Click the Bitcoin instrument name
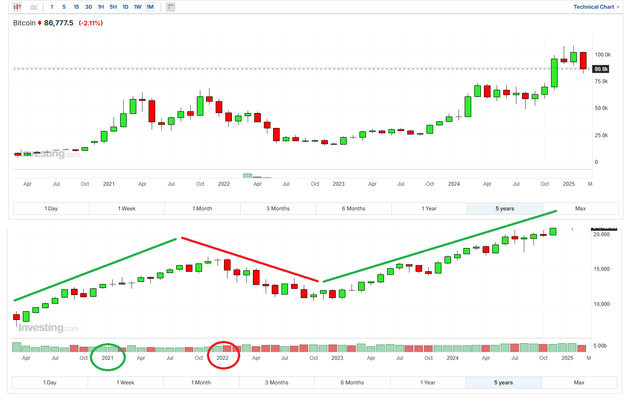 tap(24, 23)
